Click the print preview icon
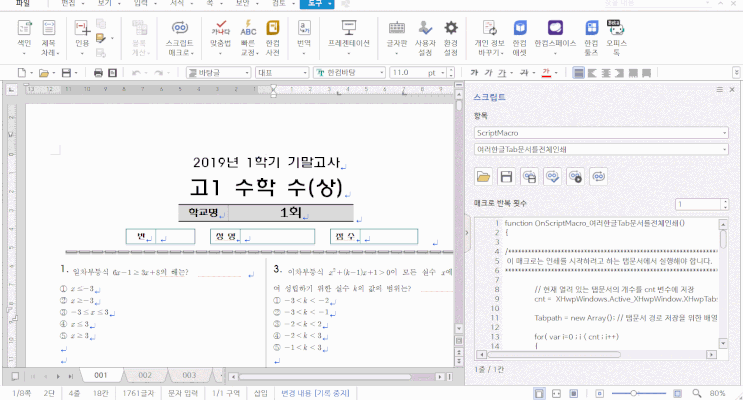 [x=112, y=73]
